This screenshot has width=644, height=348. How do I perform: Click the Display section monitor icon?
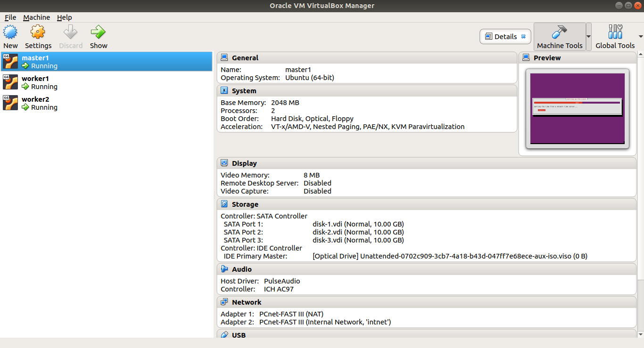coord(224,163)
